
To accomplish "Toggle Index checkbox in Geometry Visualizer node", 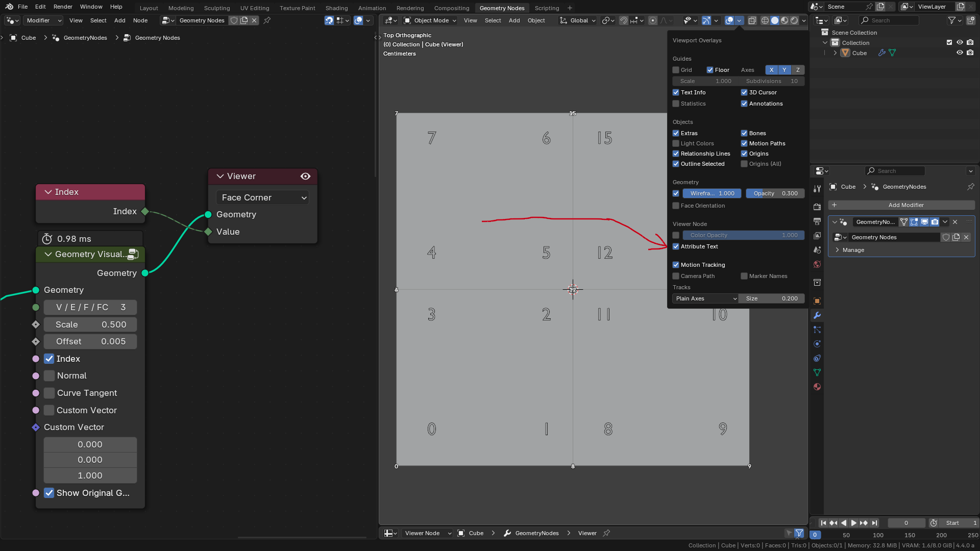I will 49,359.
